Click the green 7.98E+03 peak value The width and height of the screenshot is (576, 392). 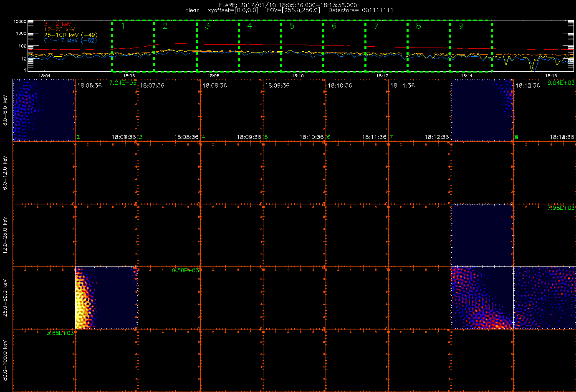point(561,208)
